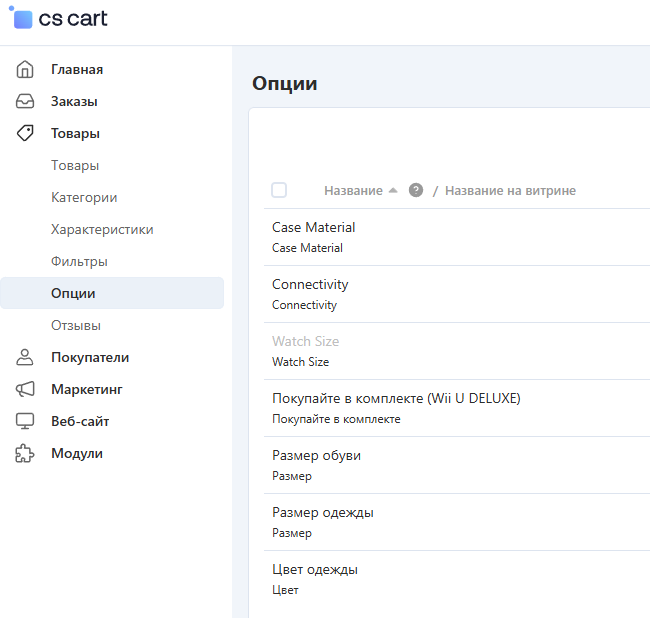Click the puzzle icon beside Модули
Screen dimensions: 650x618
tap(26, 454)
